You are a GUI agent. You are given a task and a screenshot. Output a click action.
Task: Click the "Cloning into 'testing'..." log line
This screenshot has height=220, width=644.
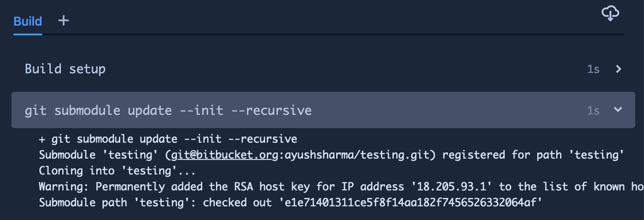coord(117,171)
